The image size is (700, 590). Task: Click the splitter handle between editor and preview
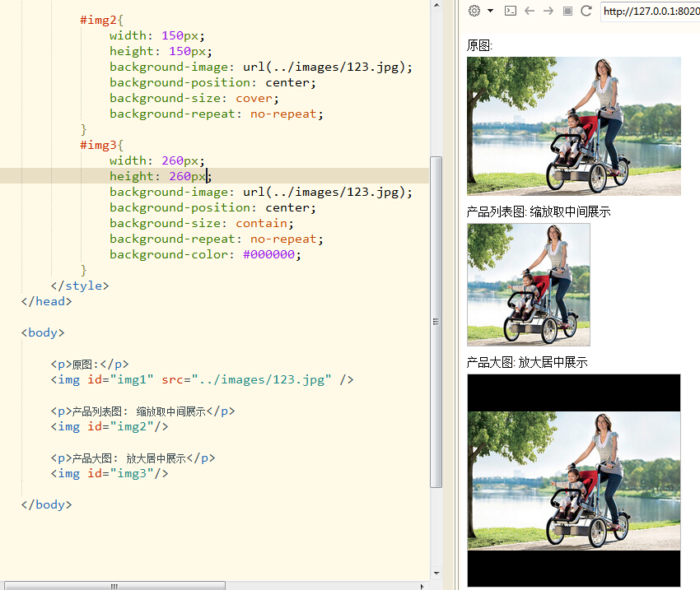(x=455, y=295)
